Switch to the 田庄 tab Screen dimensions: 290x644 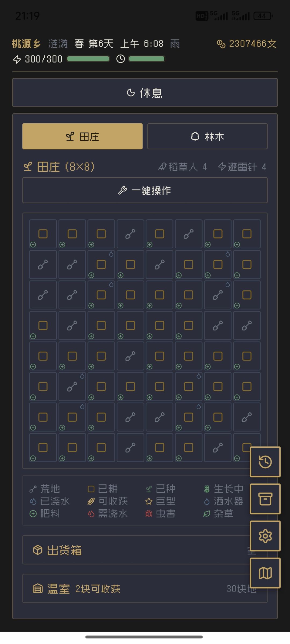[82, 136]
